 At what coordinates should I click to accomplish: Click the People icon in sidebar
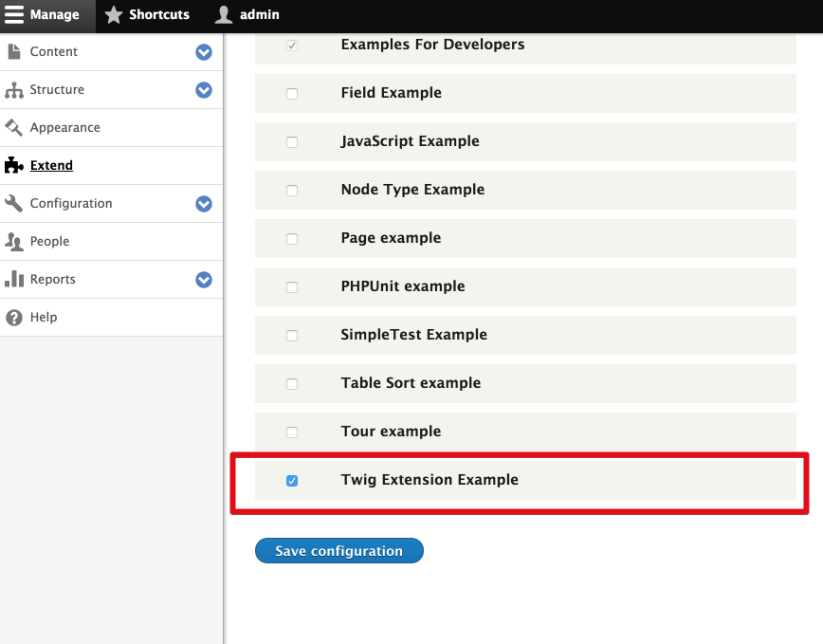(x=13, y=242)
